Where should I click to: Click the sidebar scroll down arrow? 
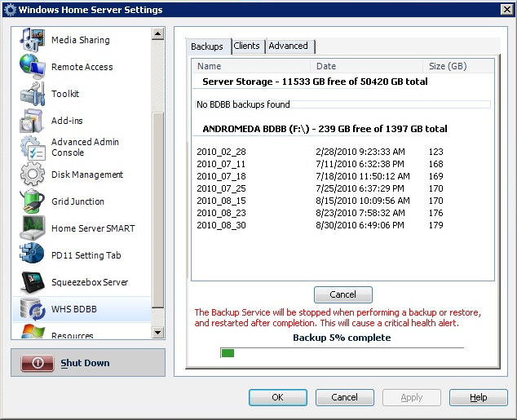coord(158,332)
